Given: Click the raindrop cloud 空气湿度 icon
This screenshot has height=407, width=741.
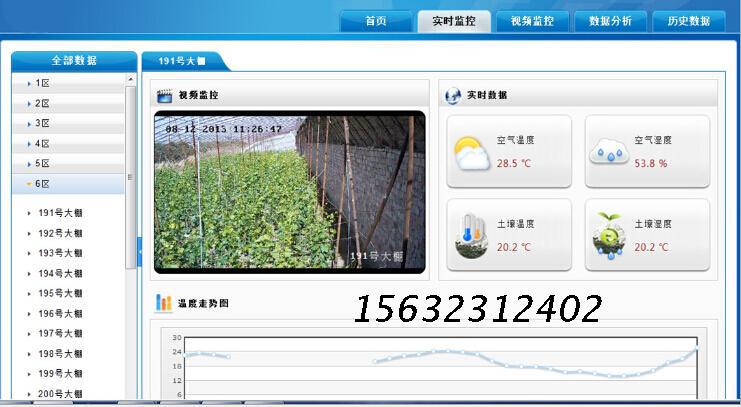Looking at the screenshot, I should point(609,152).
